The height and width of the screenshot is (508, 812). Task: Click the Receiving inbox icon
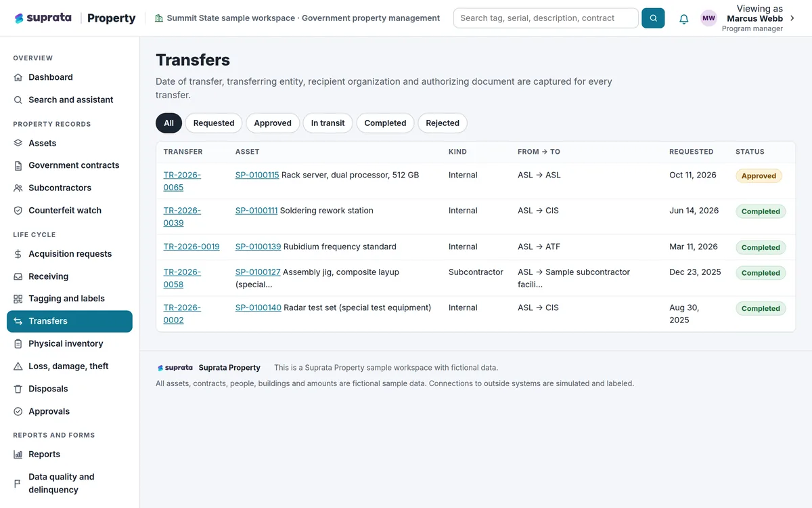(18, 276)
